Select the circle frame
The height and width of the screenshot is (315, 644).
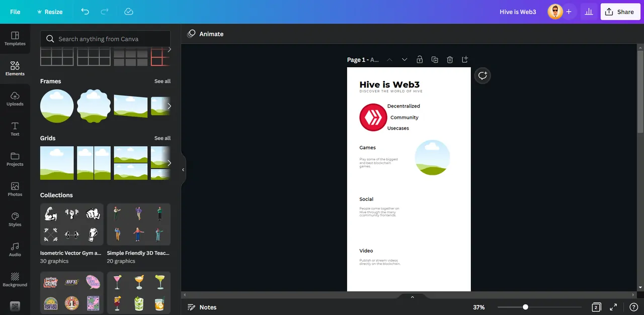pyautogui.click(x=57, y=106)
